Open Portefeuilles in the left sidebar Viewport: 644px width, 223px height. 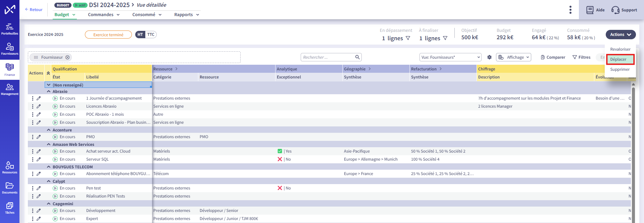[10, 29]
